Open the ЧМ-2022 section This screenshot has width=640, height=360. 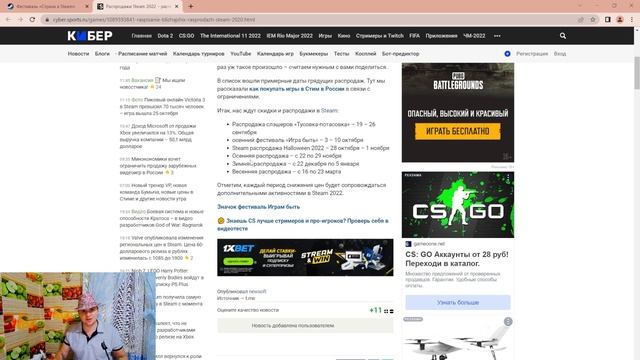(474, 36)
